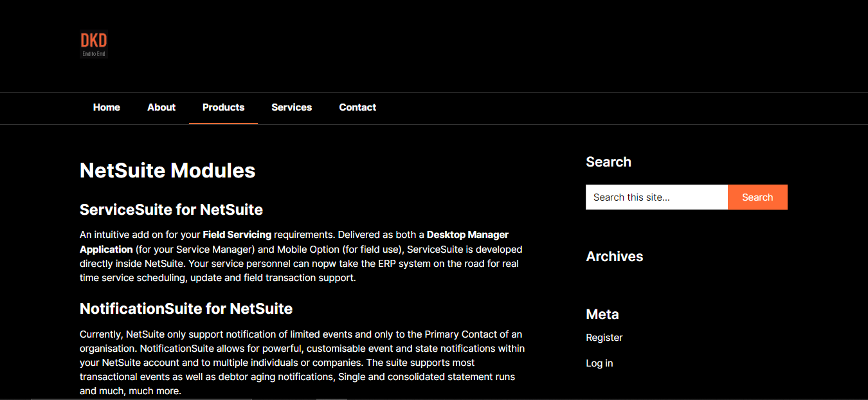Click the NotificationSuite for NetSuite heading
868x400 pixels.
tap(186, 309)
